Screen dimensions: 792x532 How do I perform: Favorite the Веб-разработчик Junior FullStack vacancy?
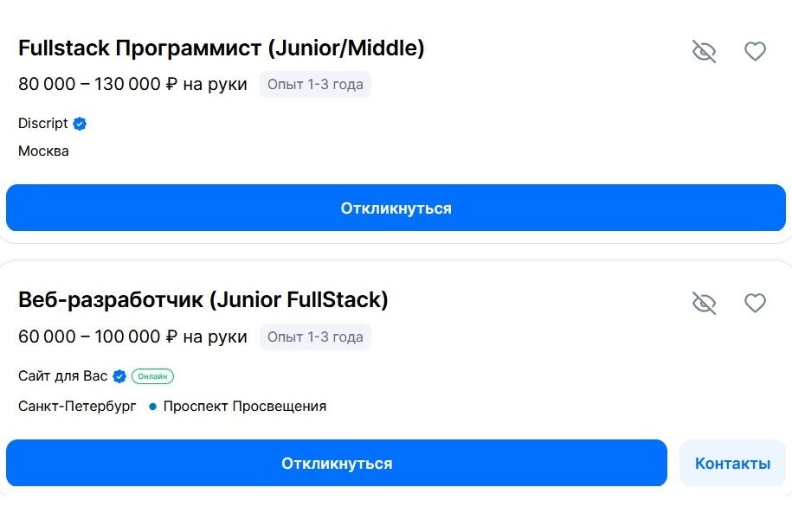755,303
